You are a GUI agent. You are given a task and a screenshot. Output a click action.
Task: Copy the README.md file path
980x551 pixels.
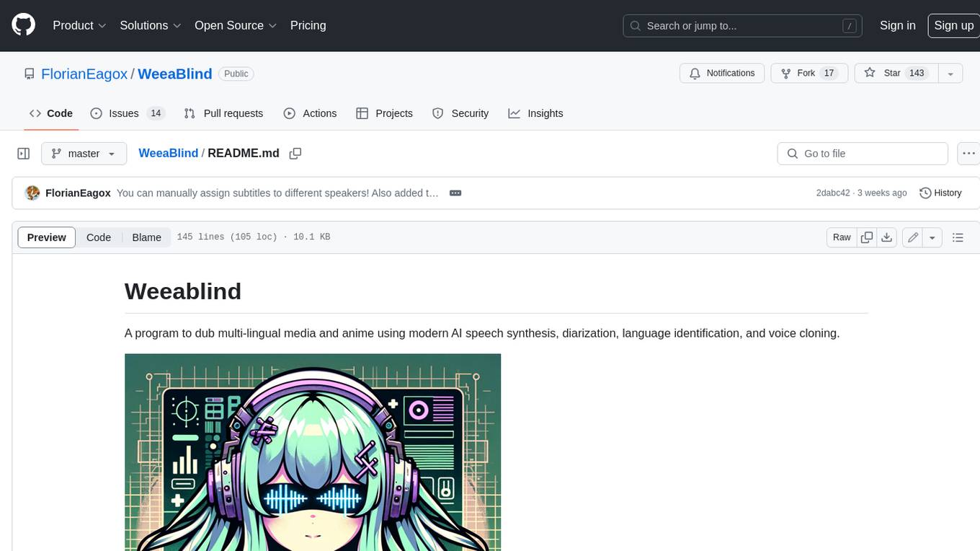pos(295,154)
